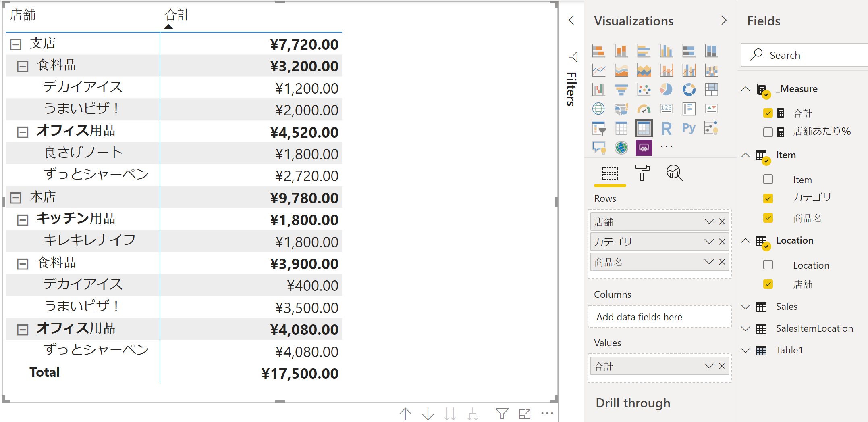868x422 pixels.
Task: Choose the Clustered column chart visual
Action: point(666,51)
